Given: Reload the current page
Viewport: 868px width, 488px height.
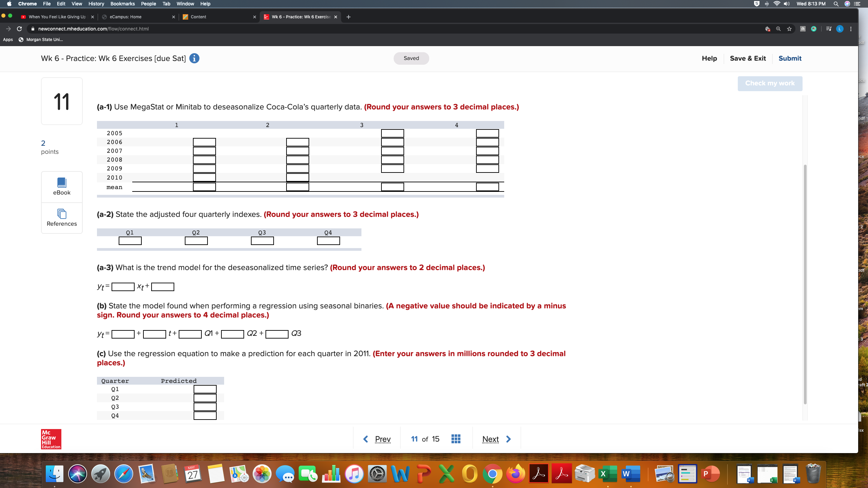Looking at the screenshot, I should [x=19, y=28].
